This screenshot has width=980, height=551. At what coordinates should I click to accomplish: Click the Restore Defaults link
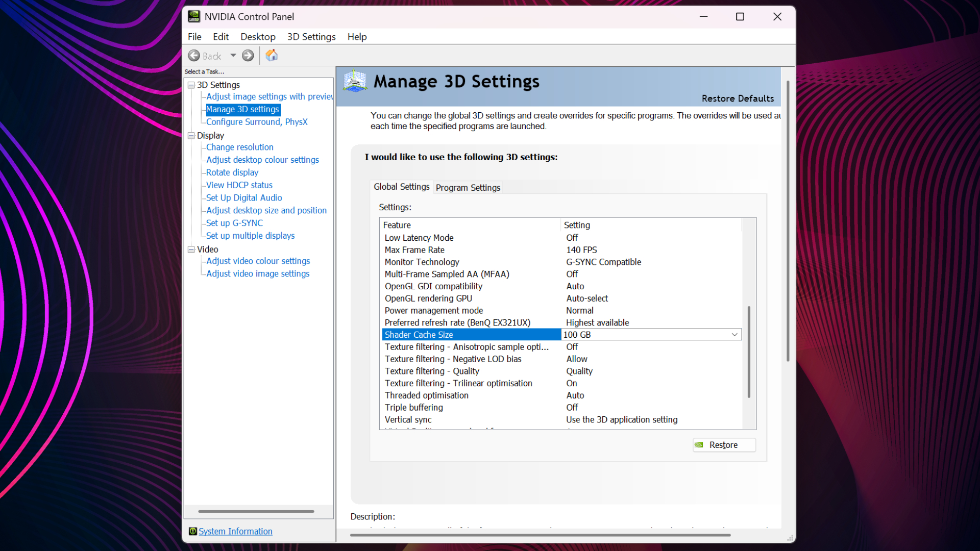click(738, 98)
